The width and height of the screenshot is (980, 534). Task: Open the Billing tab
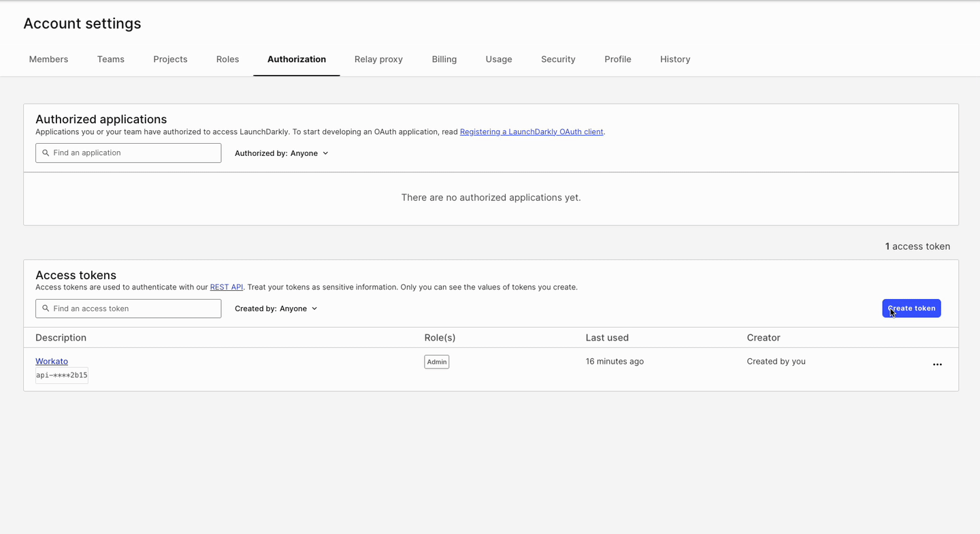click(444, 59)
